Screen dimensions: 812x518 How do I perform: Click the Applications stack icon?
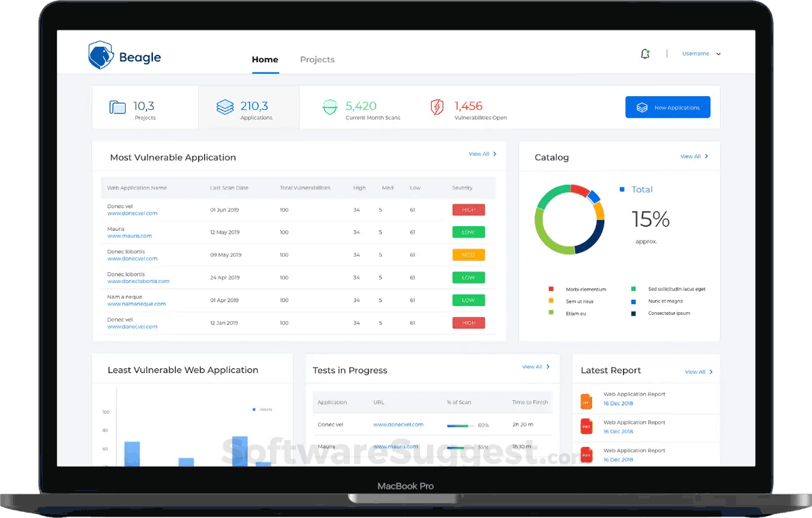coord(225,106)
